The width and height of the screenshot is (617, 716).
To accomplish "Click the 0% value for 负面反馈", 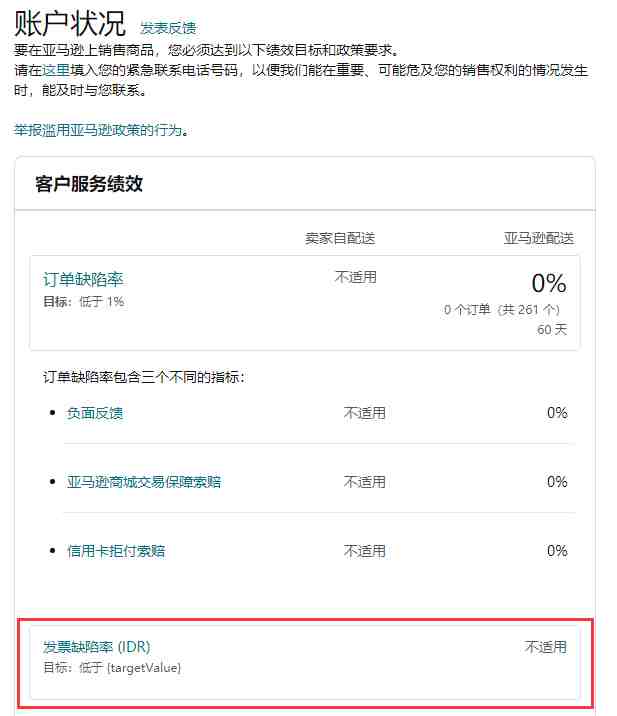I will point(557,413).
